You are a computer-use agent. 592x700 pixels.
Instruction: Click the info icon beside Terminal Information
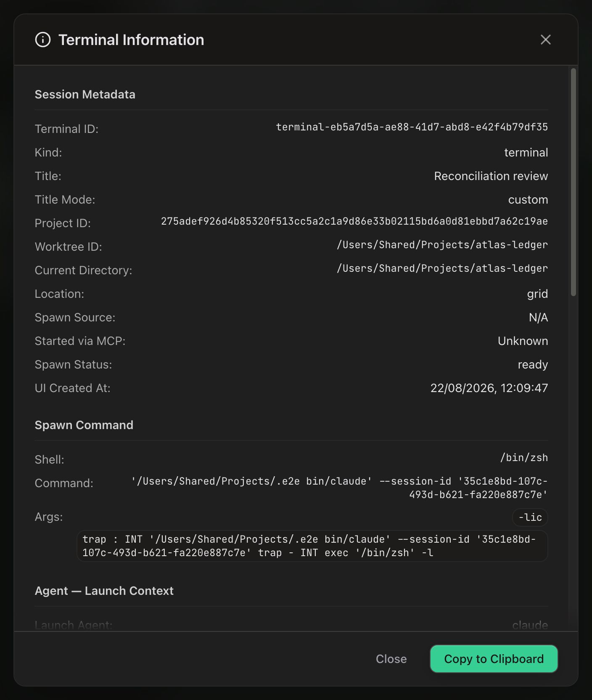tap(43, 40)
